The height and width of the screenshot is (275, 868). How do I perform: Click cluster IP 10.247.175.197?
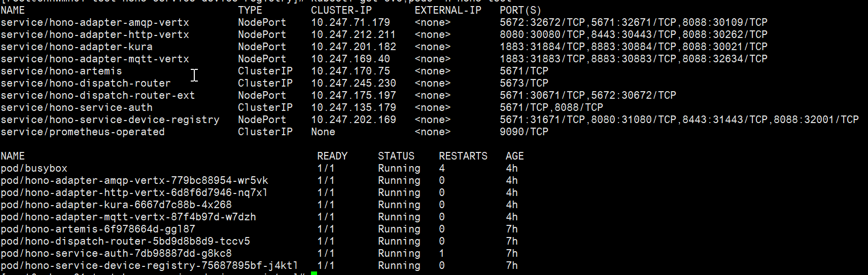[354, 96]
